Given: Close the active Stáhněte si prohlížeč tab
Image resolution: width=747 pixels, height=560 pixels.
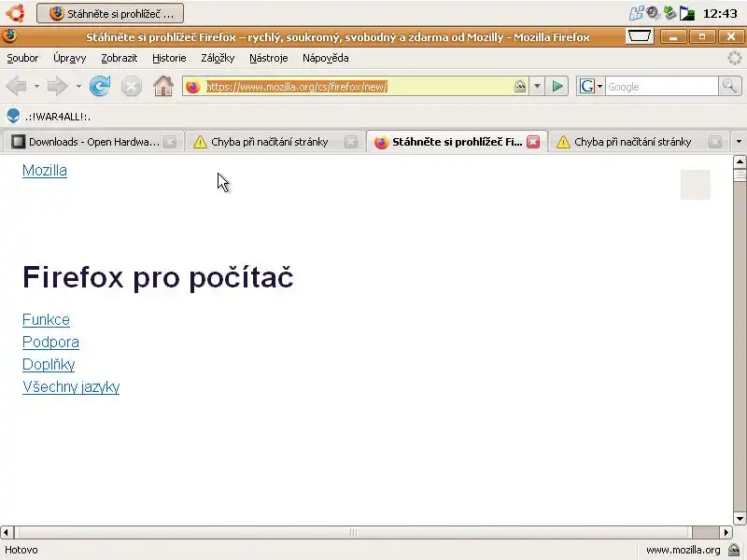Looking at the screenshot, I should coord(533,142).
